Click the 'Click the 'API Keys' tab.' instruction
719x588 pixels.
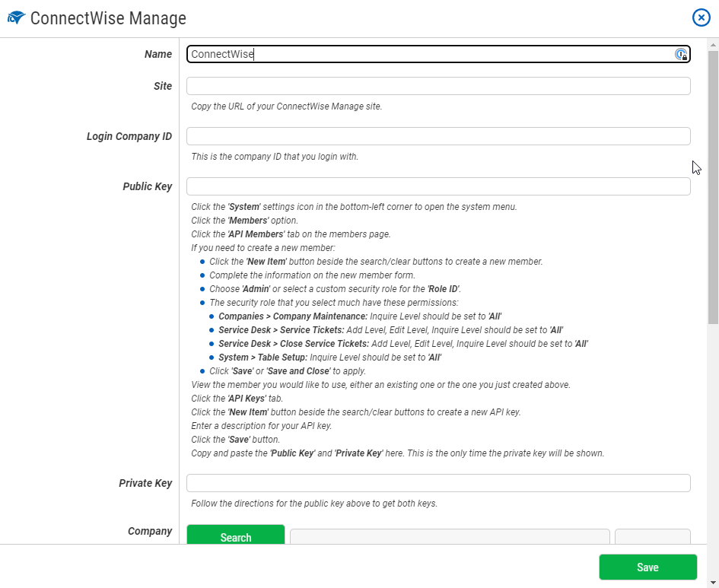(x=237, y=399)
